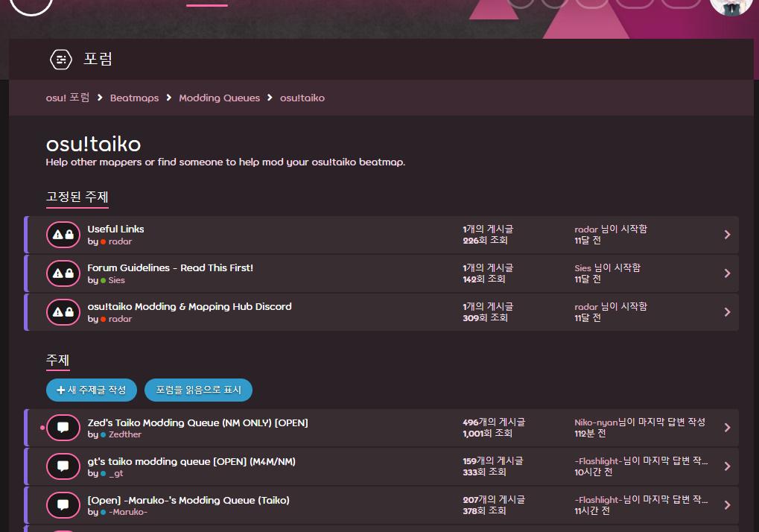Click -Flashlight- last reply on gt's queue

(598, 460)
